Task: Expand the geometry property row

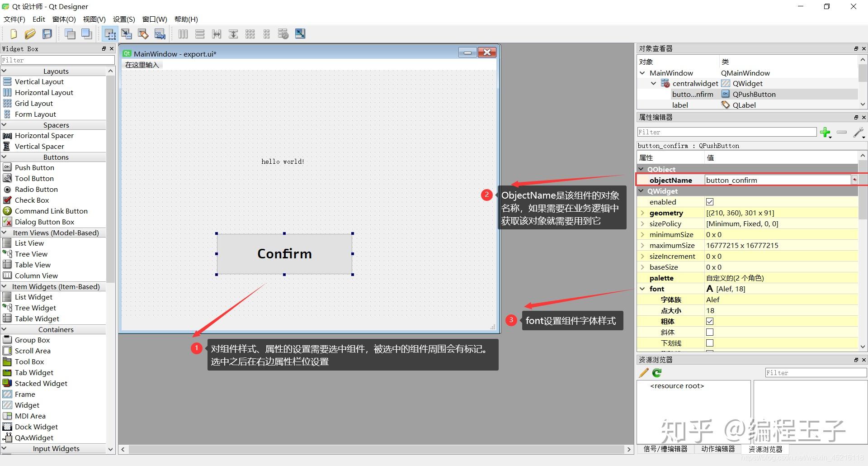Action: point(643,213)
